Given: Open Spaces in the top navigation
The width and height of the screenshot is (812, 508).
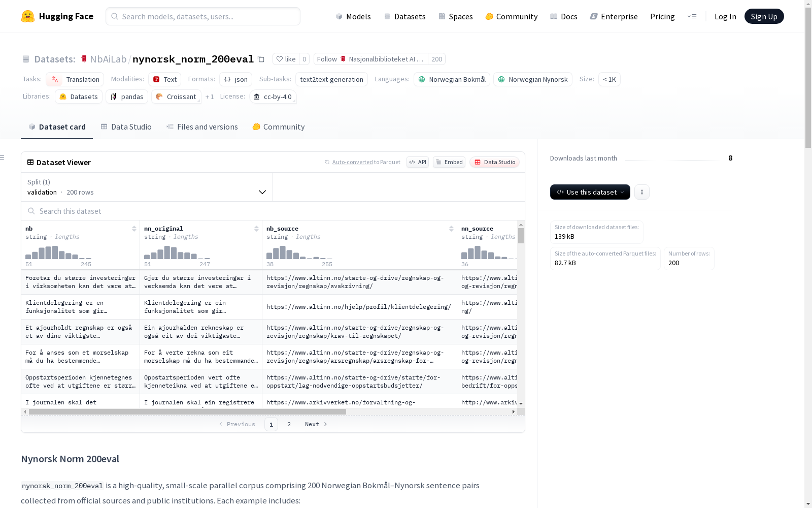Looking at the screenshot, I should 456,16.
